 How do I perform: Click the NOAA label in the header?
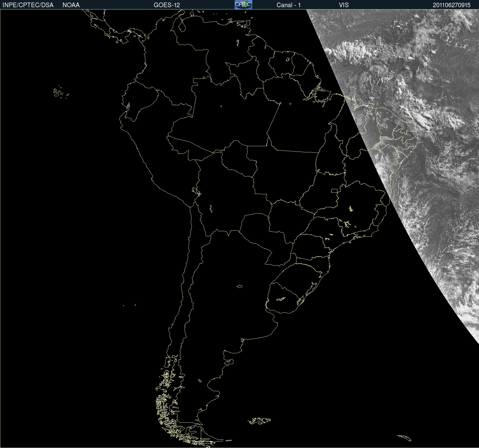pyautogui.click(x=71, y=5)
